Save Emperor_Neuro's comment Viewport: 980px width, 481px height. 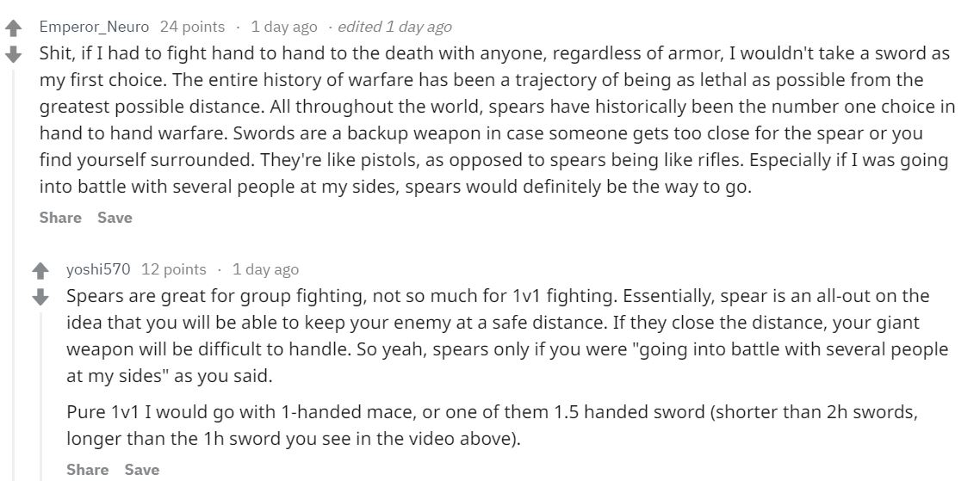click(115, 218)
